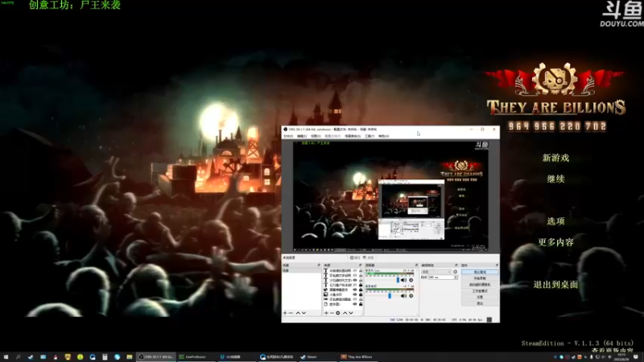The image size is (644, 362).
Task: Open source 属性 properties button above docks
Action: 355,257
